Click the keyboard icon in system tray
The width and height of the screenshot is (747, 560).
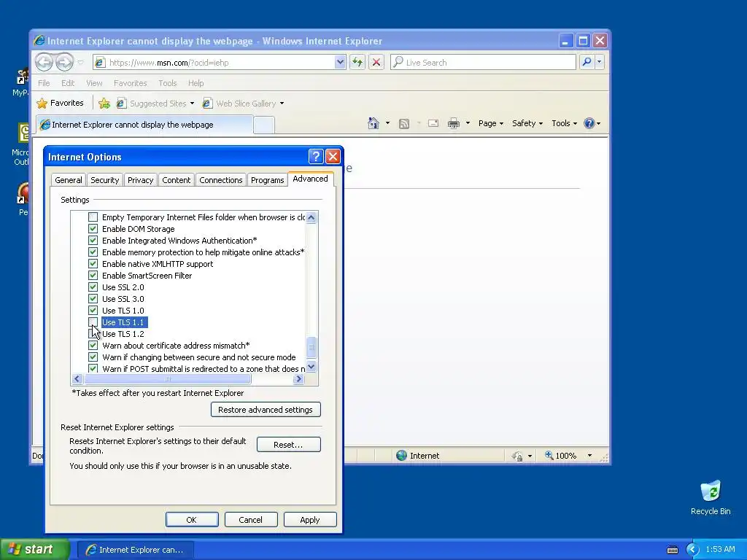tap(672, 550)
